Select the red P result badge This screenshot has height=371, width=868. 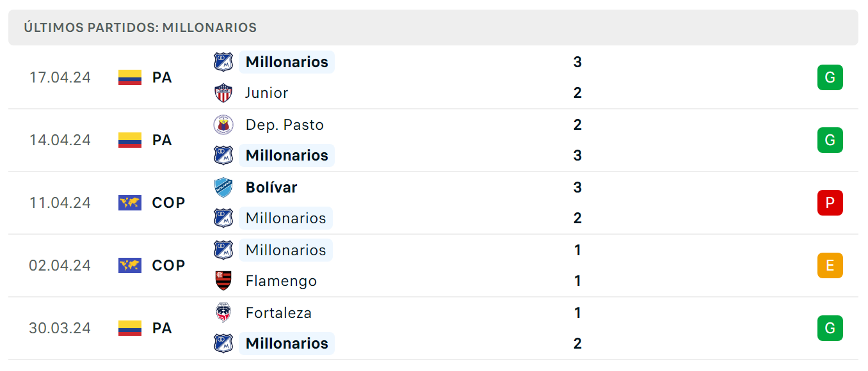point(830,203)
